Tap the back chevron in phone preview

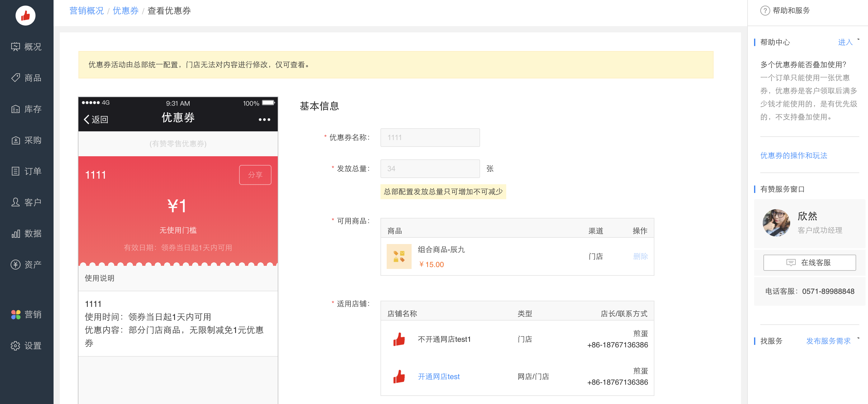[87, 119]
